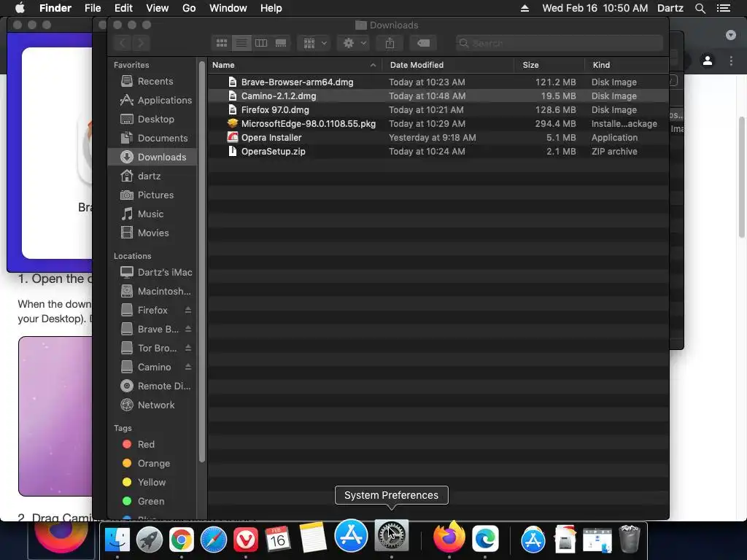Open Spotlight search in menu bar

tap(700, 8)
